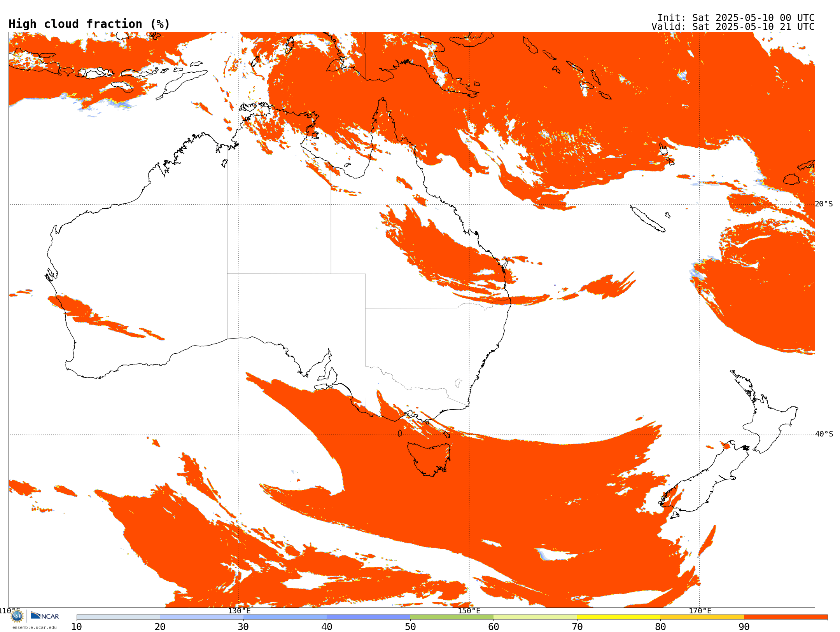Click the '150°E' longitude label
This screenshot has height=632, width=840.
point(469,611)
